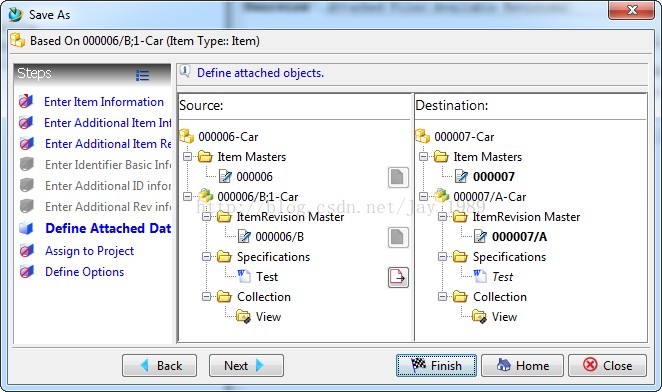
Task: Collapse source Specifications folder
Action: pos(206,256)
